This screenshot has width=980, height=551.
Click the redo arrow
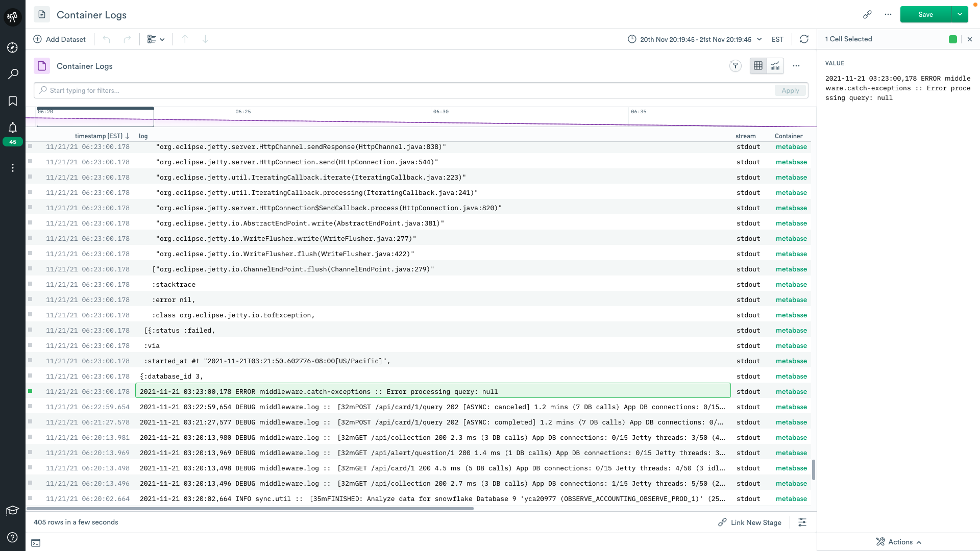[x=127, y=39]
